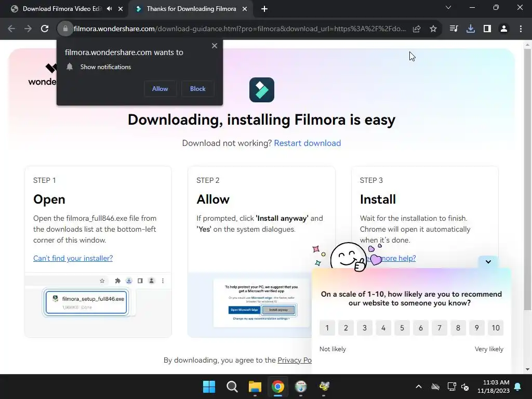Share this page using the share icon
This screenshot has height=399, width=532.
pos(417,29)
